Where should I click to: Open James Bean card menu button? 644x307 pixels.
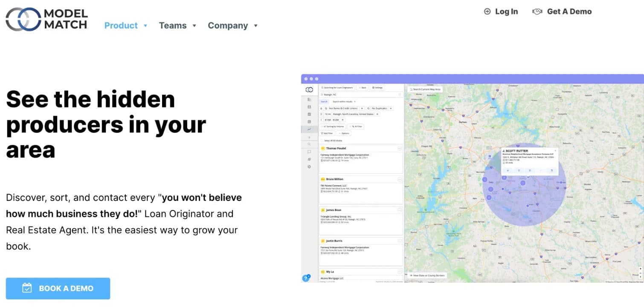coord(400,210)
